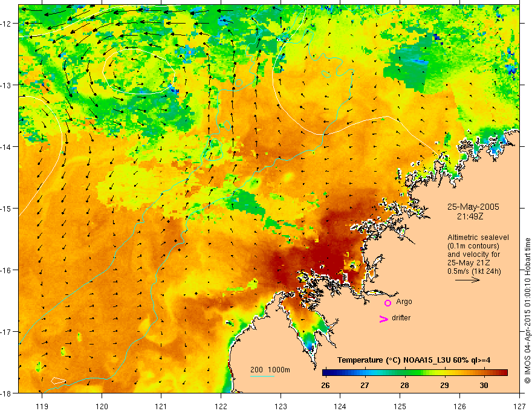Screen dimensions: 532x411
Task: Click the cyan 200 1000m contour legend line
Action: point(262,376)
